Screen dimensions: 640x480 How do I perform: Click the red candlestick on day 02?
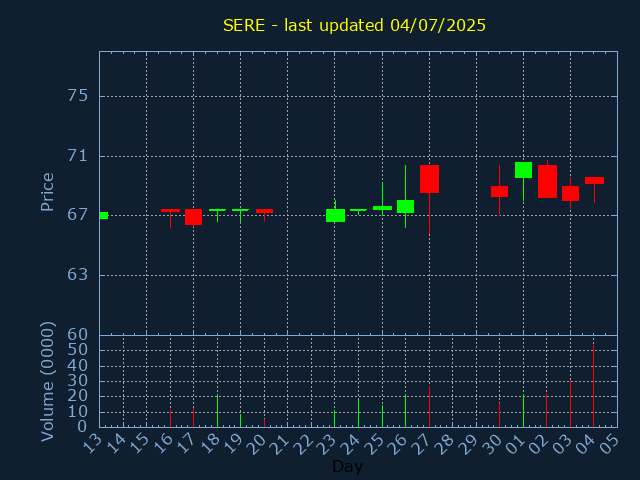pyautogui.click(x=547, y=181)
